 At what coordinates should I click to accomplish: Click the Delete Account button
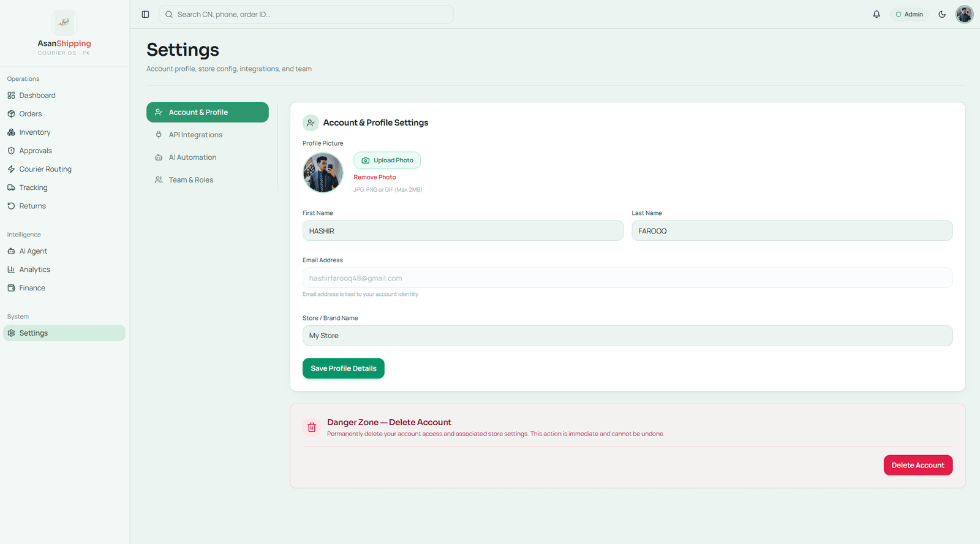918,465
